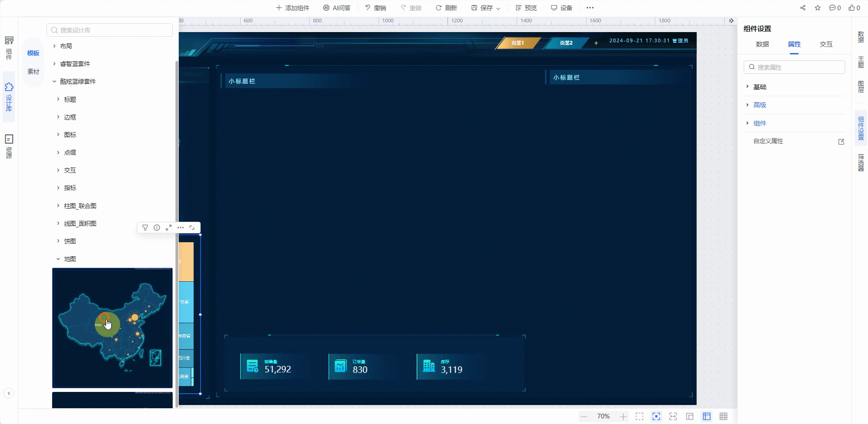Click the thumbs-up like icon
Image resolution: width=868 pixels, height=424 pixels.
854,8
